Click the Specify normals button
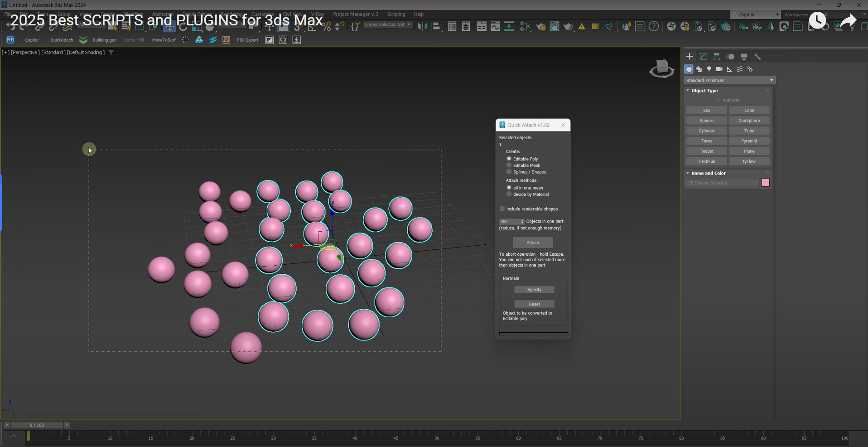The height and width of the screenshot is (447, 868). pyautogui.click(x=534, y=290)
